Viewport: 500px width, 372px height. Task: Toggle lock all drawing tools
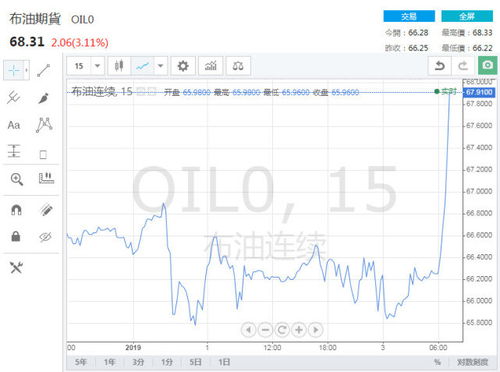(16, 236)
